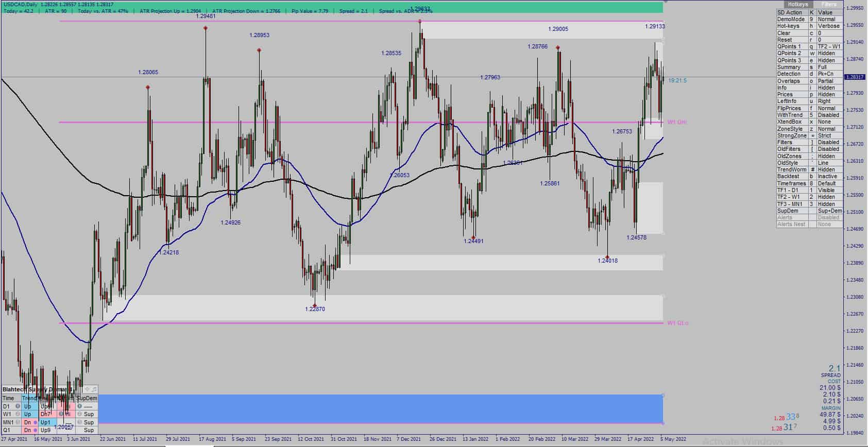This screenshot has width=868, height=447.
Task: Click the MN1 info icon in Time column
Action: pos(18,422)
